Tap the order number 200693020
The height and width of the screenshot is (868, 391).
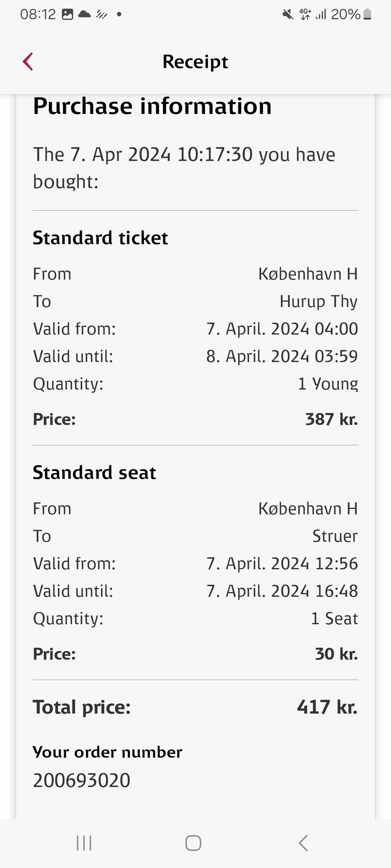click(x=81, y=780)
